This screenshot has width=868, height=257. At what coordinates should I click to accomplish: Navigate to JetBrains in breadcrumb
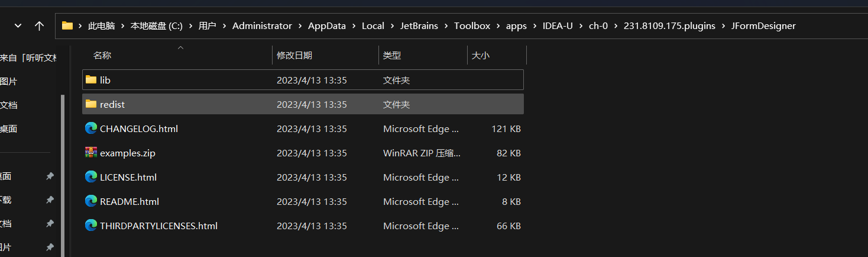coord(419,26)
